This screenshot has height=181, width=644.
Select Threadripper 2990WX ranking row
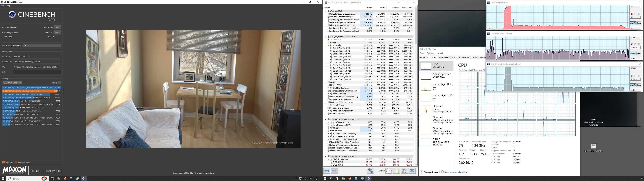pyautogui.click(x=32, y=88)
